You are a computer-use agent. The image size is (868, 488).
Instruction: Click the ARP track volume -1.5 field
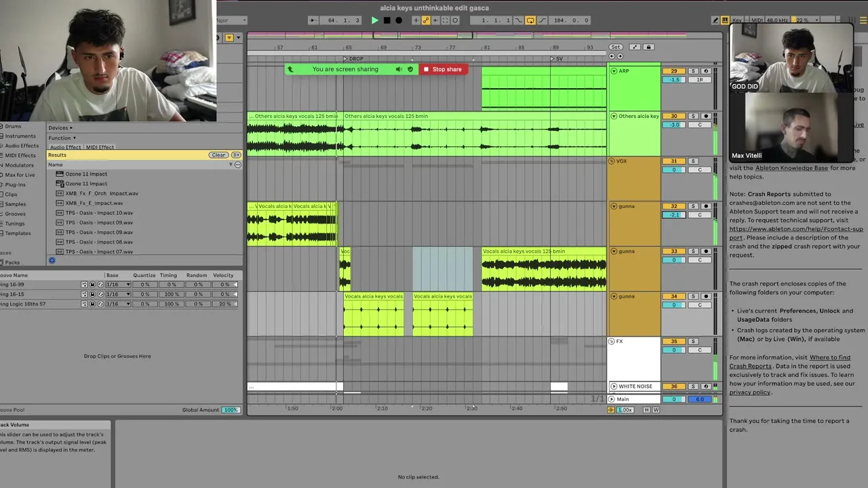(674, 80)
